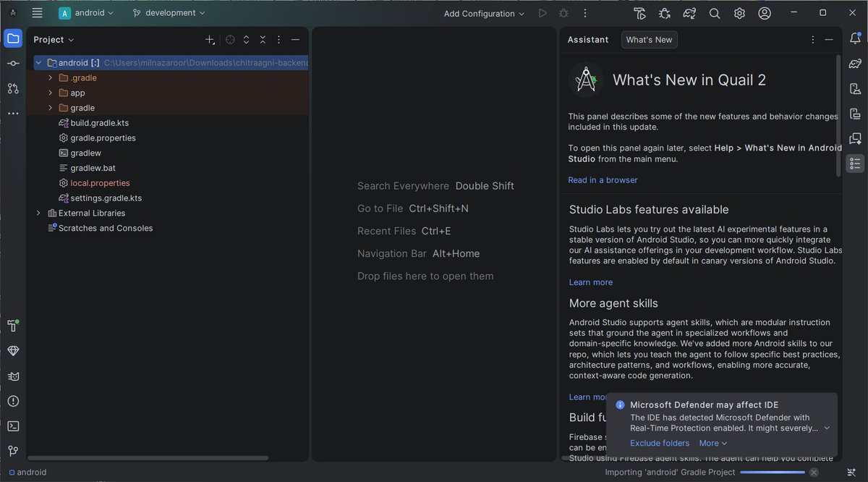Select local.properties file
This screenshot has height=482, width=868.
click(x=101, y=183)
